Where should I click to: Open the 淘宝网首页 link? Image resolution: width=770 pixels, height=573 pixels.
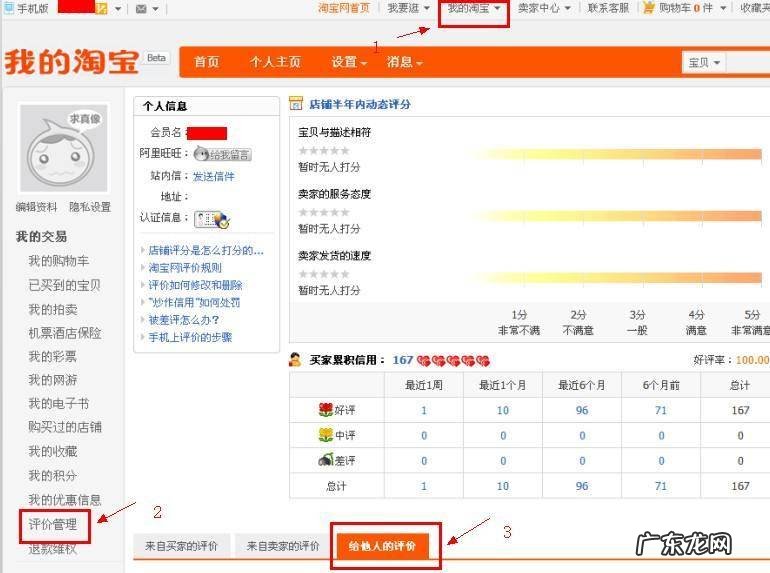coord(343,8)
